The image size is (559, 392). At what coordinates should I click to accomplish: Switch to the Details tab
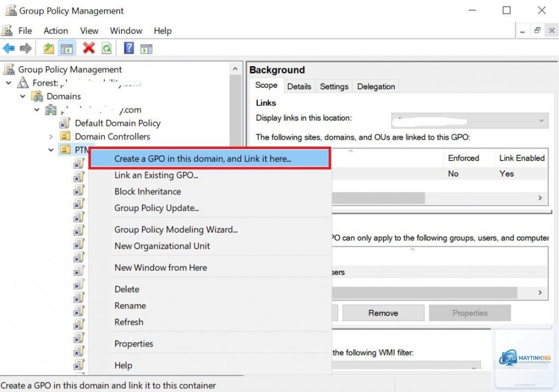(299, 86)
